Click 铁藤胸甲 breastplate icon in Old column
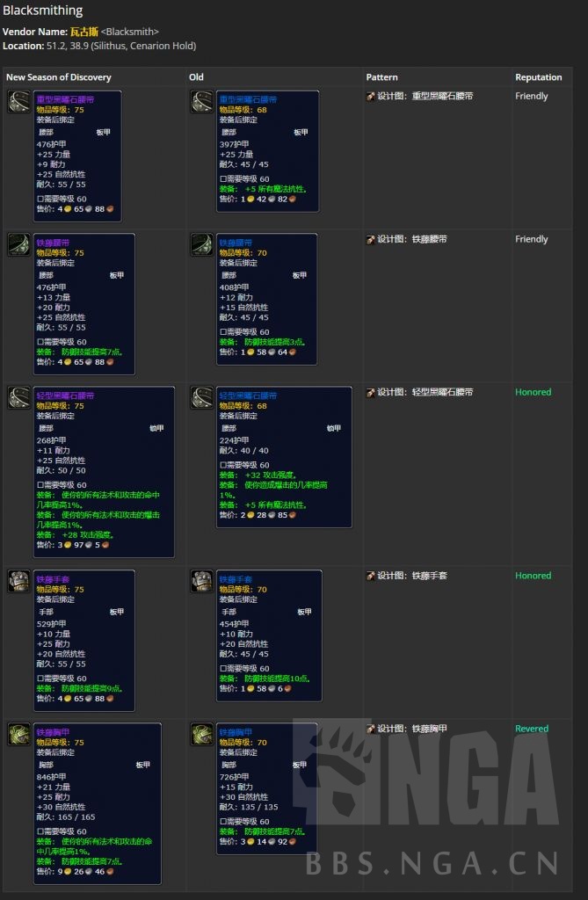Screen dimensions: 588x900 [x=201, y=734]
